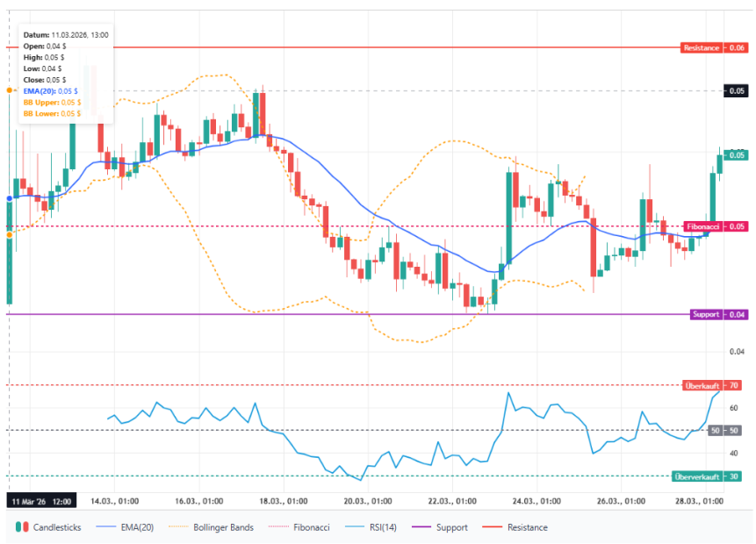Select the crosshair time label 11 Mär '26
Screen dimensions: 756x544
[41, 501]
